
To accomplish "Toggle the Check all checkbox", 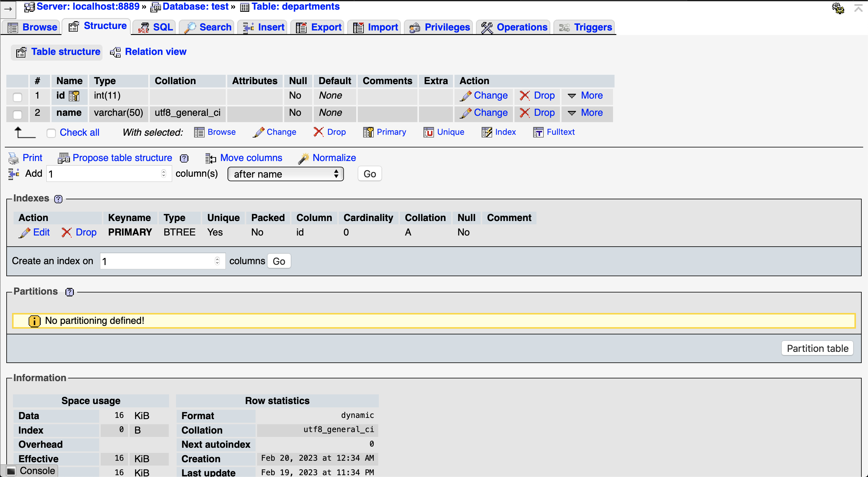I will click(x=51, y=131).
